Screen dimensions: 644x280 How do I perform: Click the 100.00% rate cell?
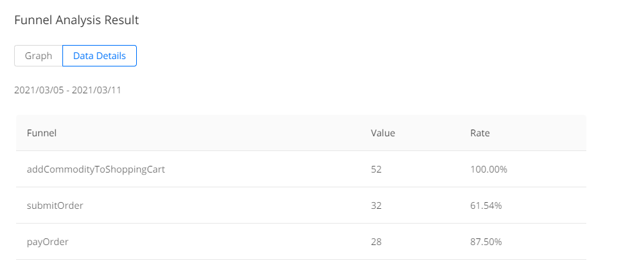coord(489,169)
